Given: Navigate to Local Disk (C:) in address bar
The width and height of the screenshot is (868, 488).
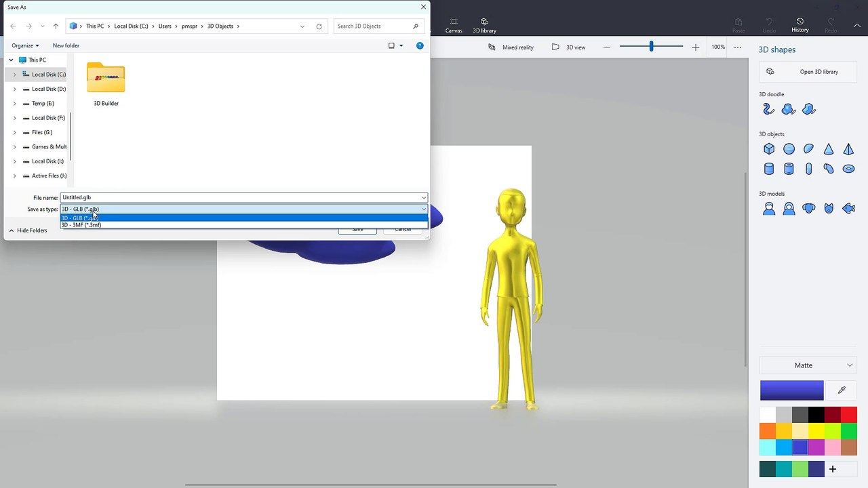Looking at the screenshot, I should click(x=131, y=26).
